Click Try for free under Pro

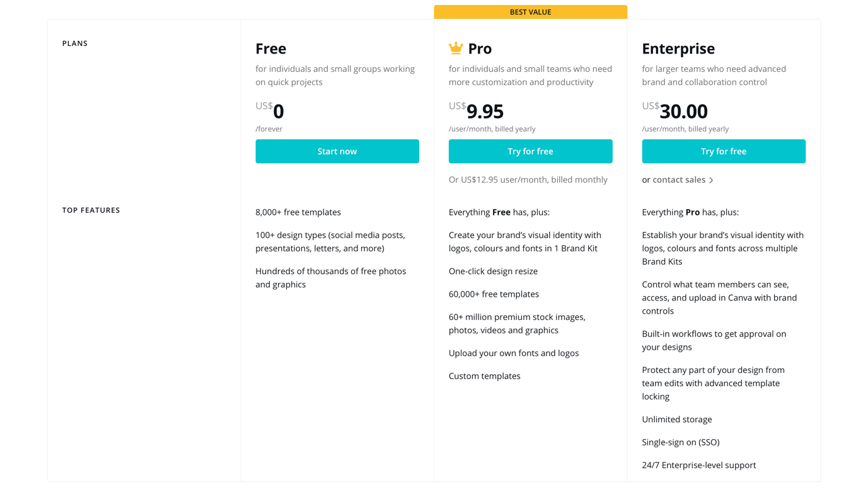point(530,151)
